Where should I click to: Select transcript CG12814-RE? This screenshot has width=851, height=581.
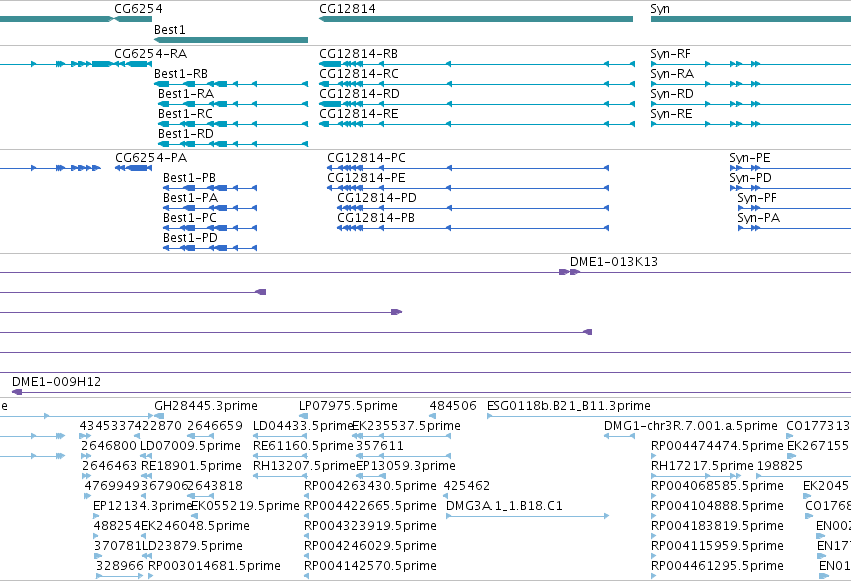tap(359, 114)
